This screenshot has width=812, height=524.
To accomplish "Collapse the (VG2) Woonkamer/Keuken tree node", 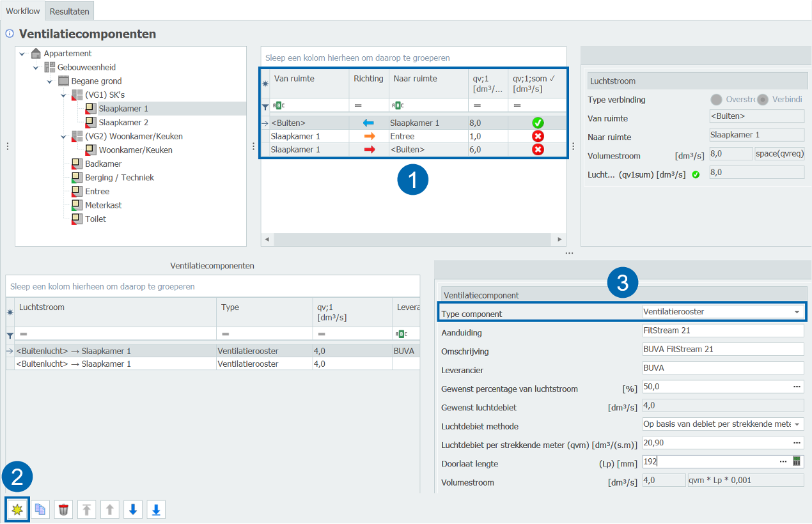I will 63,137.
